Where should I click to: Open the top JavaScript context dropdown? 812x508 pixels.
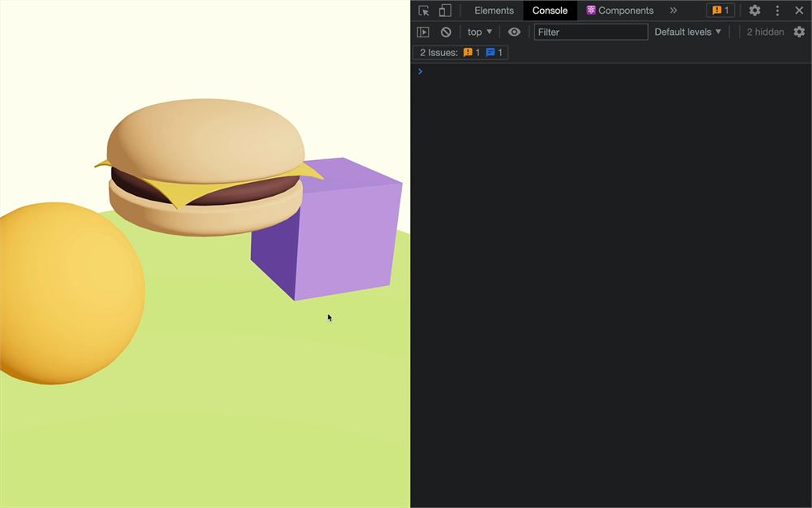[480, 33]
